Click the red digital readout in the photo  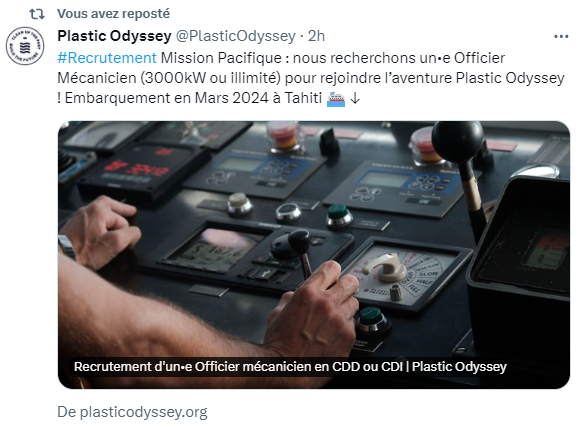[137, 168]
